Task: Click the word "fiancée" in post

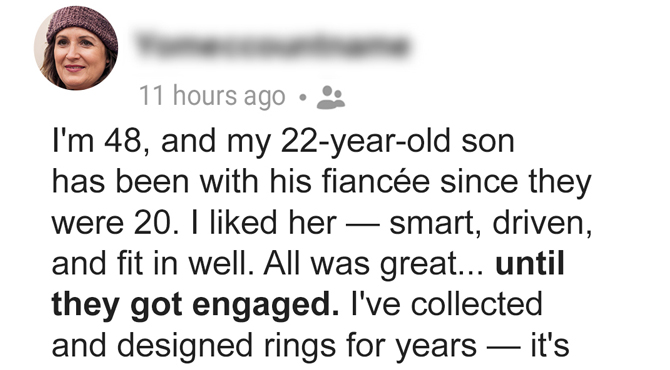Action: [375, 182]
